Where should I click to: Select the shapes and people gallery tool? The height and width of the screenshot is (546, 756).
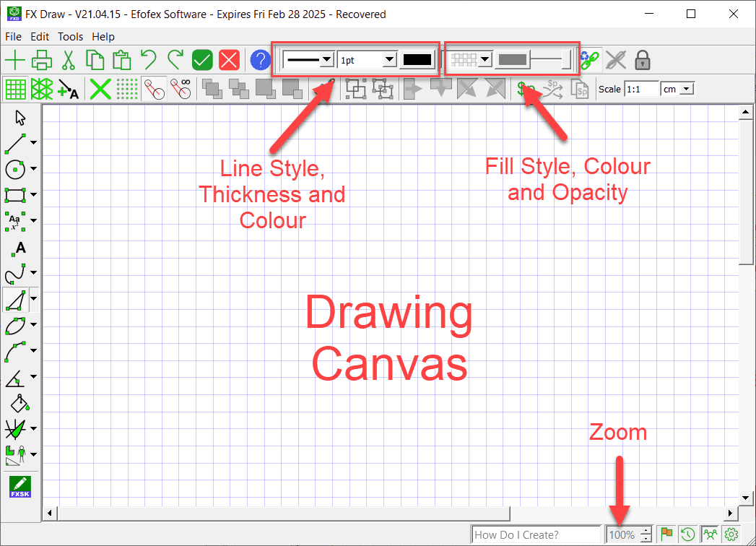[x=15, y=455]
